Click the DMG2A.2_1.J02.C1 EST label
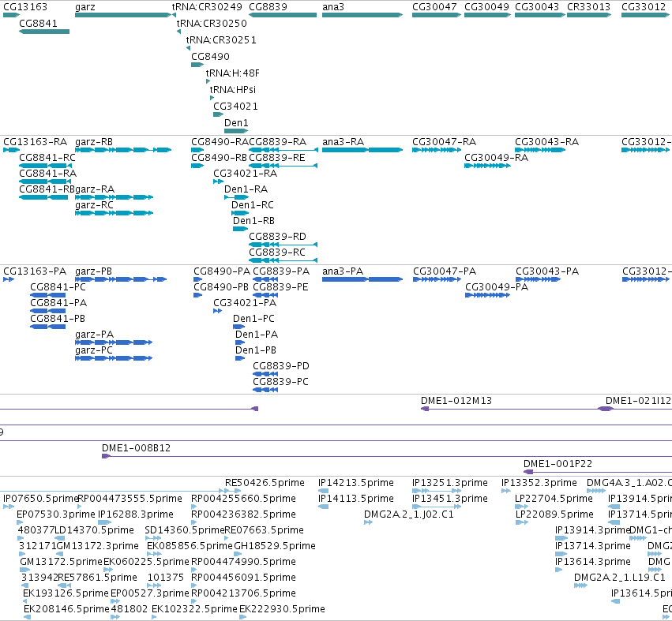This screenshot has width=672, height=621. coord(409,514)
